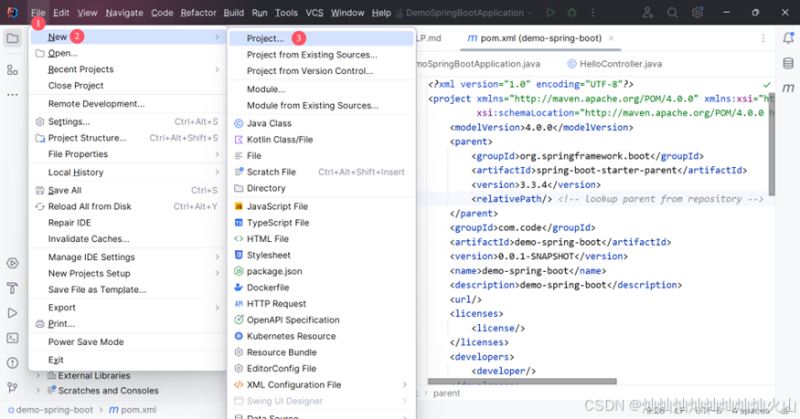Click the IntelliJ IDEA logo icon
This screenshot has width=800, height=419.
[x=12, y=13]
